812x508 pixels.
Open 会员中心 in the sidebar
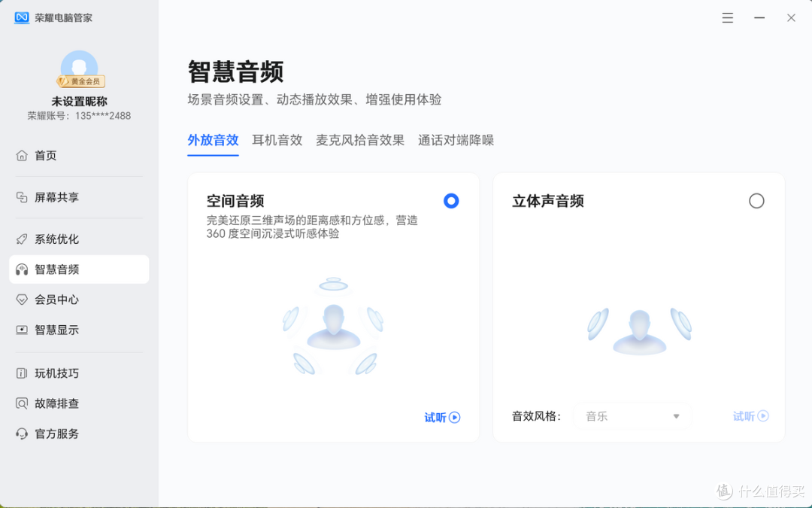pos(79,300)
